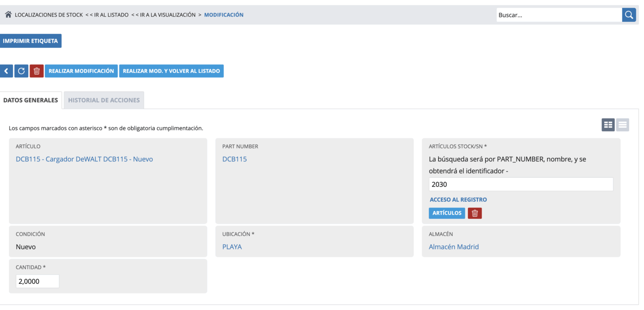Click the Buscar search field
The height and width of the screenshot is (310, 644).
tap(559, 15)
